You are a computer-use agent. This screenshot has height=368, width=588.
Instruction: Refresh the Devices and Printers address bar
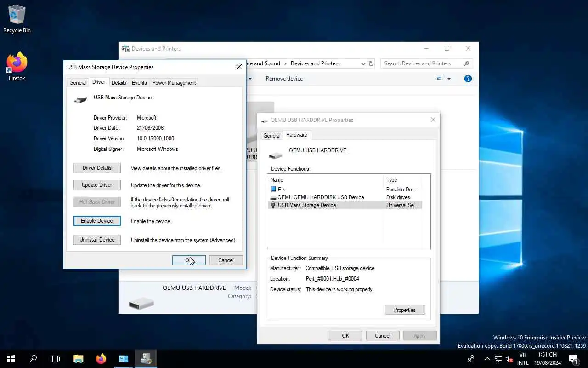tap(371, 63)
